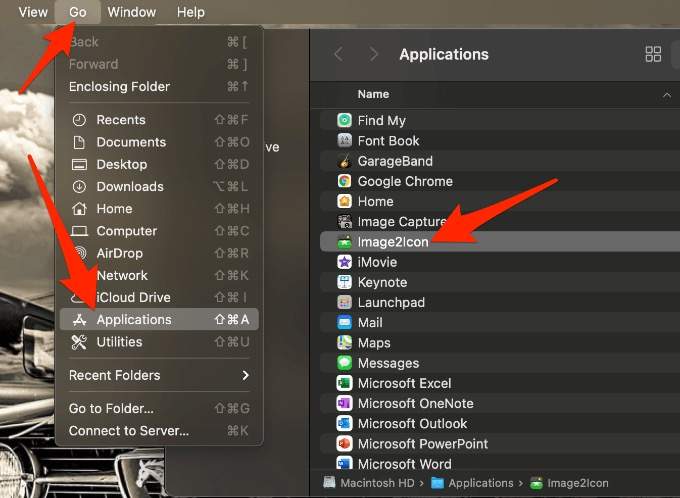Select the Microsoft PowerPoint icon
The image size is (680, 498).
[344, 444]
